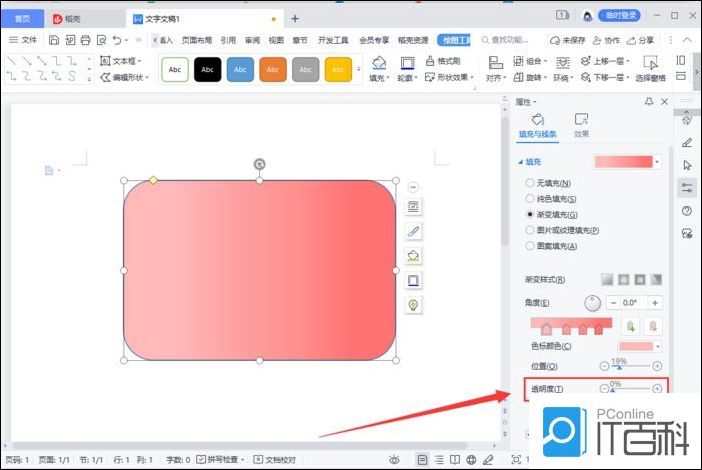Switch to the 效果 tab in the properties panel

coord(581,125)
